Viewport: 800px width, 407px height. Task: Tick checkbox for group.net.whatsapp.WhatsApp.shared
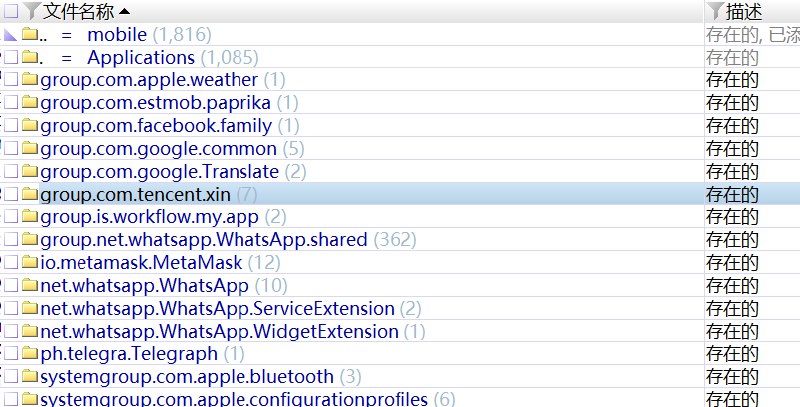coord(11,240)
